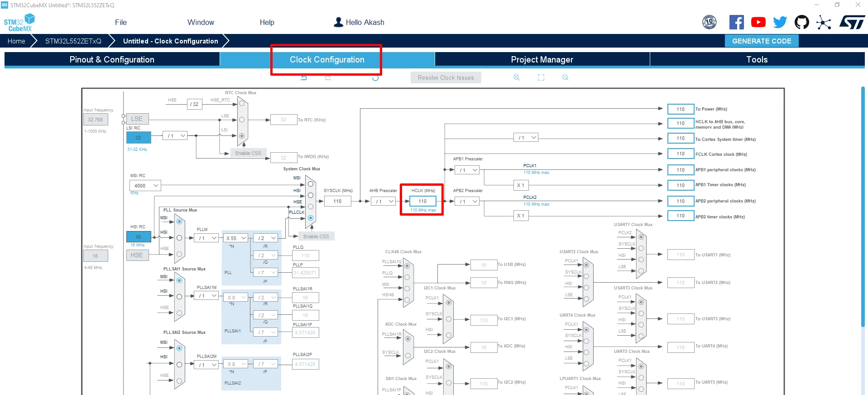Click the vertical scrollbar of the diagram

tap(863, 206)
